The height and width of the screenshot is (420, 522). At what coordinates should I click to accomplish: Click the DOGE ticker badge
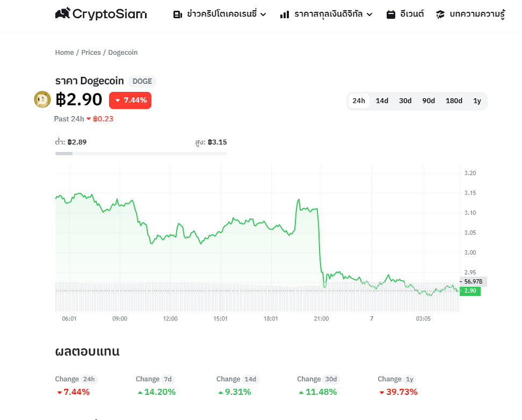pos(142,81)
